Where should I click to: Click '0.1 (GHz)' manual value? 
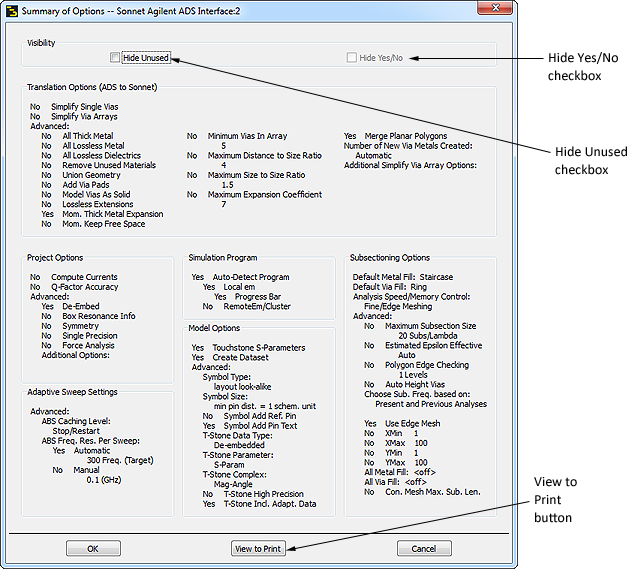(x=104, y=480)
